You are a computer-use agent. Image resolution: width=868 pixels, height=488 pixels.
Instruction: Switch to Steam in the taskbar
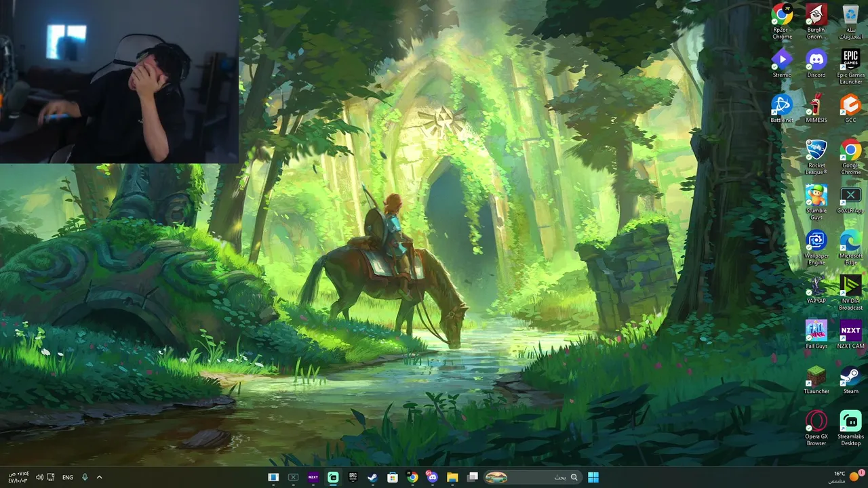pos(372,477)
